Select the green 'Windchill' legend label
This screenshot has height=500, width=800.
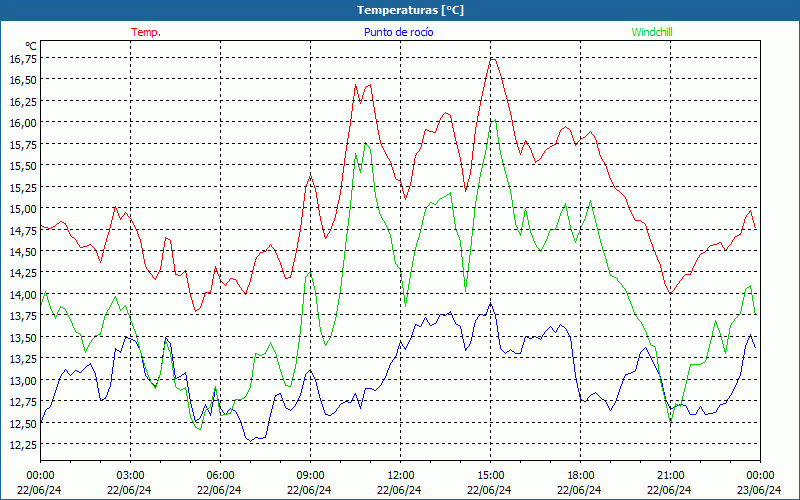click(652, 32)
